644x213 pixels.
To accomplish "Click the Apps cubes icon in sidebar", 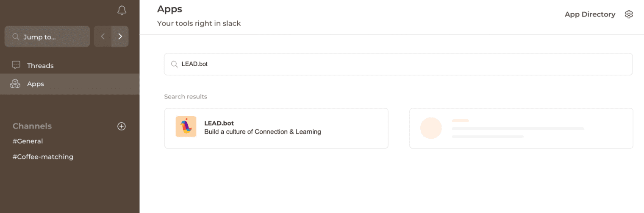I will pyautogui.click(x=16, y=84).
